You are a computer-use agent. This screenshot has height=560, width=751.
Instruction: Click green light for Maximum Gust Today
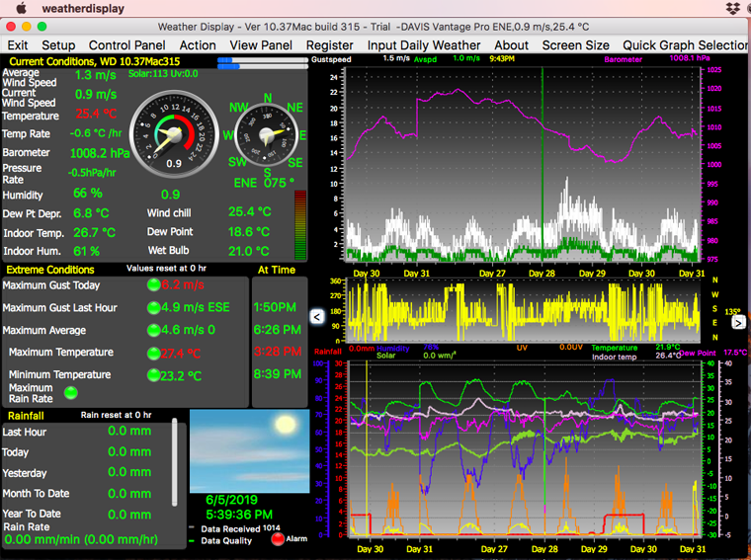coord(154,285)
